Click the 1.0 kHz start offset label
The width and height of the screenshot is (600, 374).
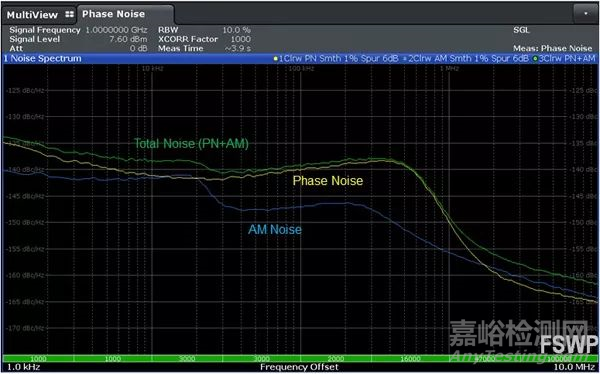pos(23,367)
